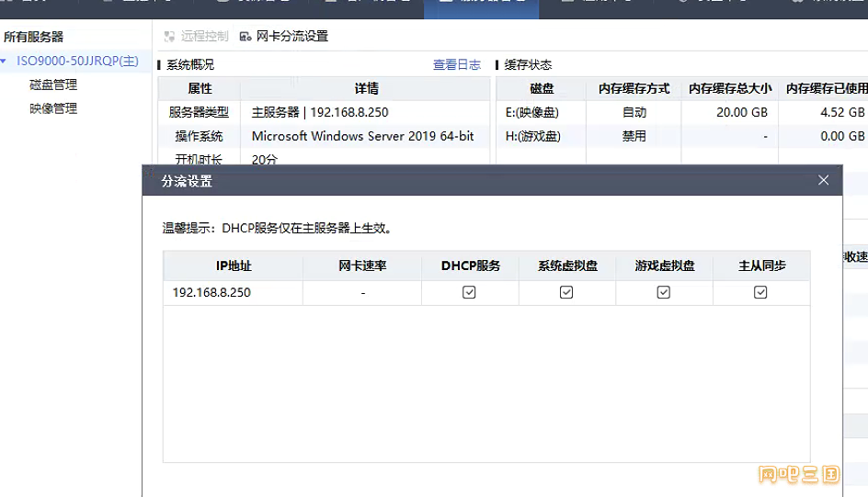Click the 查看日志 link
This screenshot has height=497, width=868.
coord(457,65)
